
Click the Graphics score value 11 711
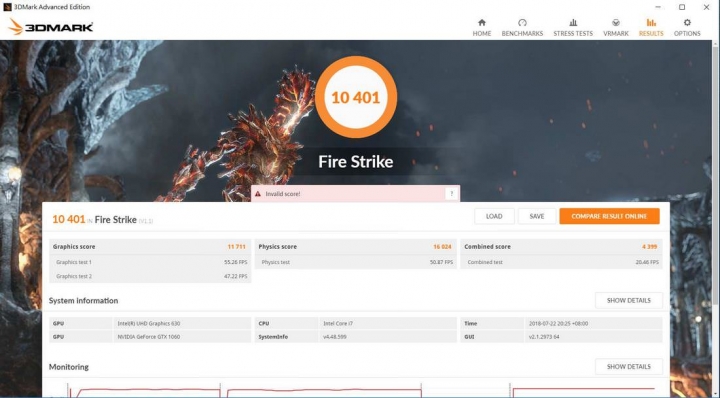pyautogui.click(x=236, y=247)
